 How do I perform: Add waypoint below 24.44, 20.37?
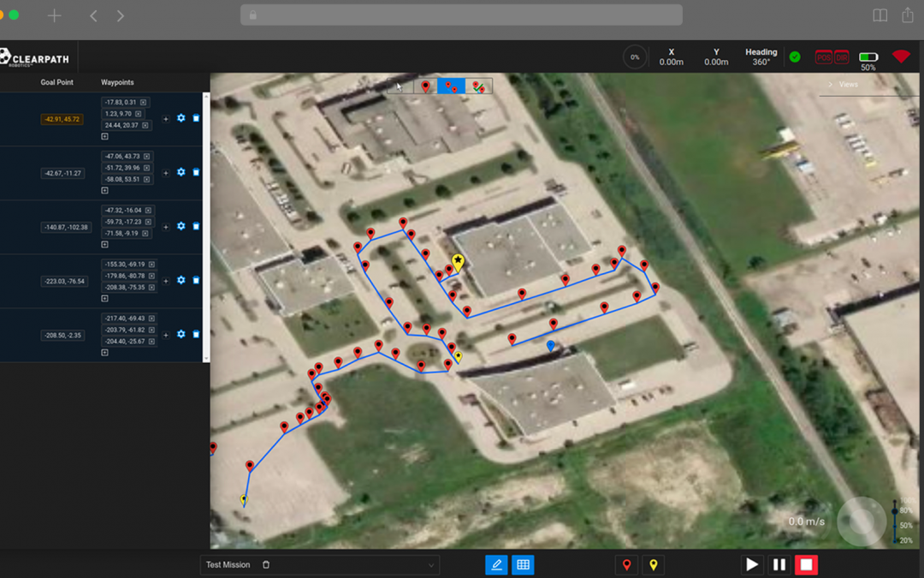(x=105, y=136)
